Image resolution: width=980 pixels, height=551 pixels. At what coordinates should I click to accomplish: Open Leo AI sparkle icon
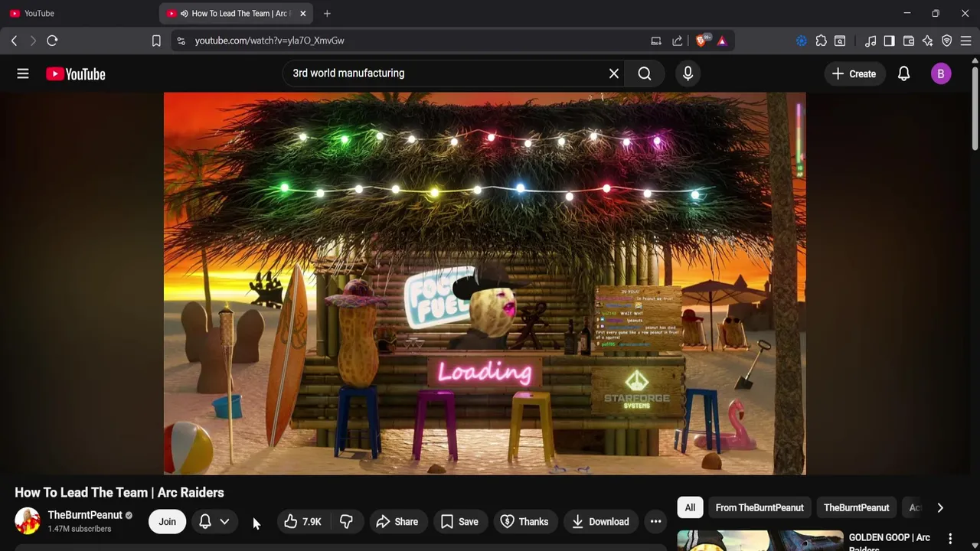pos(927,41)
